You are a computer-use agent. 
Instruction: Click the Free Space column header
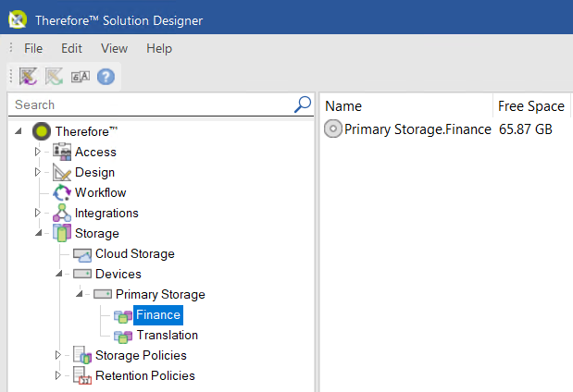pos(531,105)
